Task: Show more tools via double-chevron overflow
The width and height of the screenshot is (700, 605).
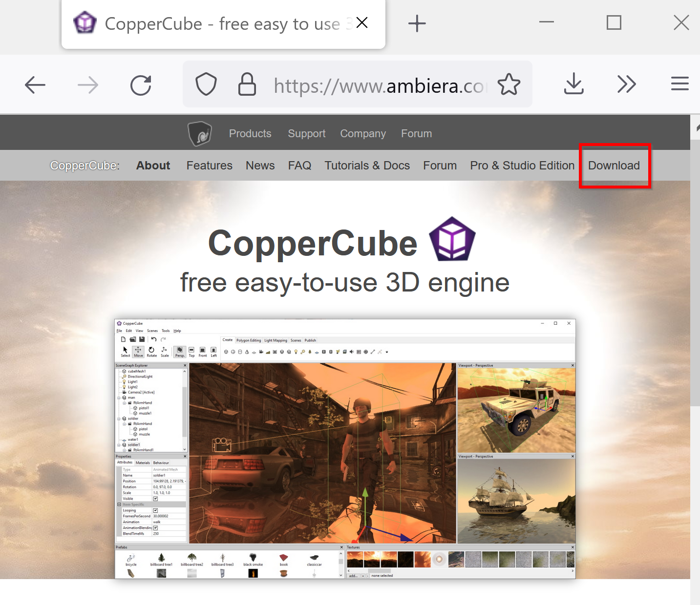Action: [627, 84]
